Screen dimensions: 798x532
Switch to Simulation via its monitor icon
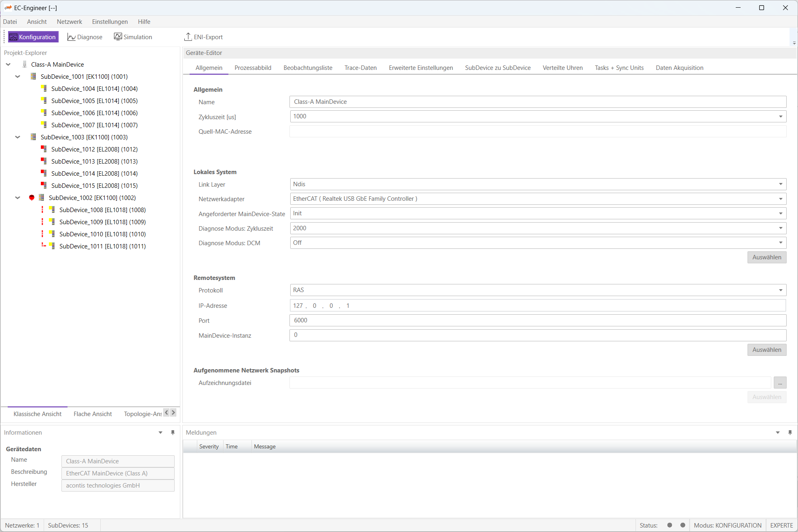pos(118,37)
